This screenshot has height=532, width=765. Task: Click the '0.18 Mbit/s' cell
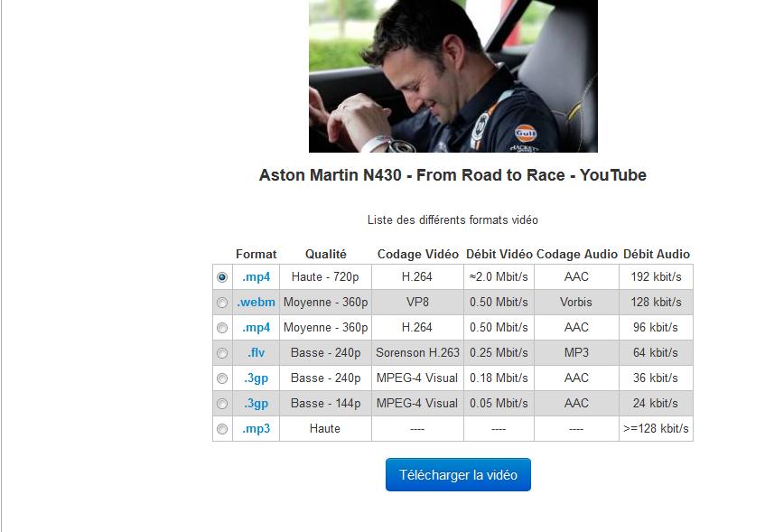click(x=499, y=378)
